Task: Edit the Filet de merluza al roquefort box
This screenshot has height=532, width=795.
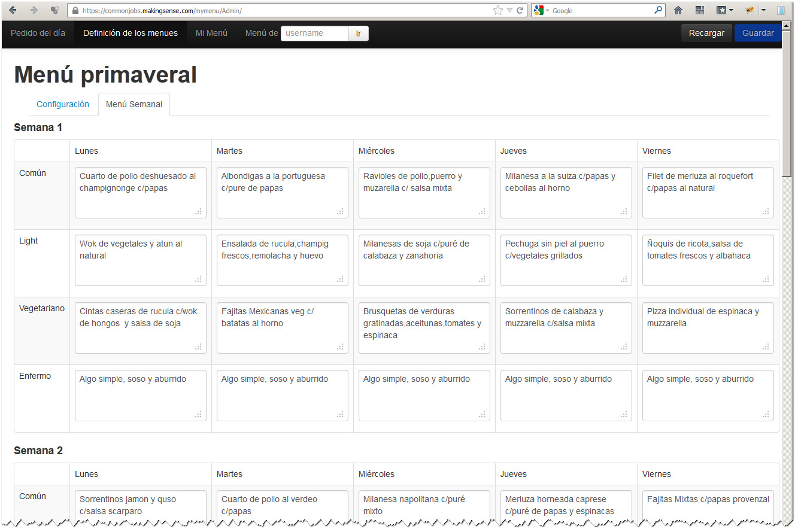Action: coord(708,193)
